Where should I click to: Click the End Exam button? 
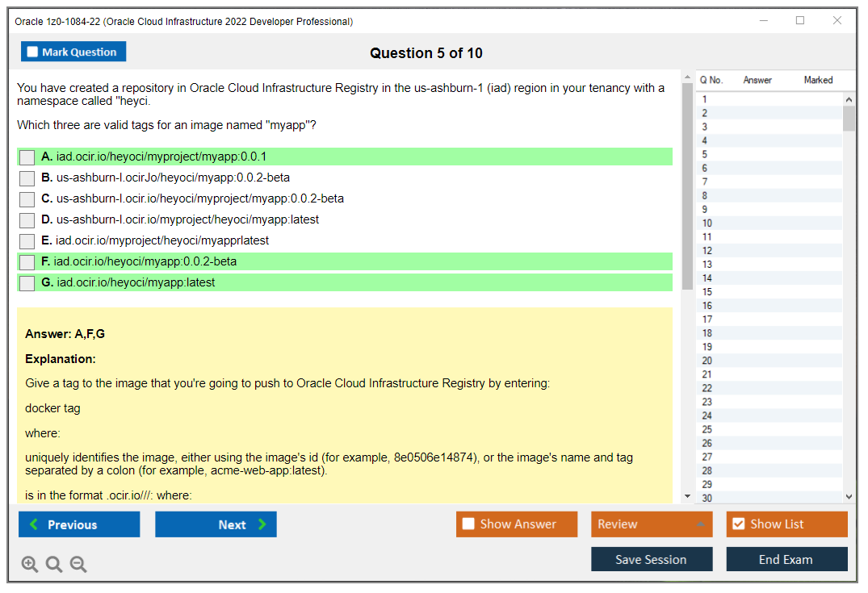pyautogui.click(x=786, y=559)
